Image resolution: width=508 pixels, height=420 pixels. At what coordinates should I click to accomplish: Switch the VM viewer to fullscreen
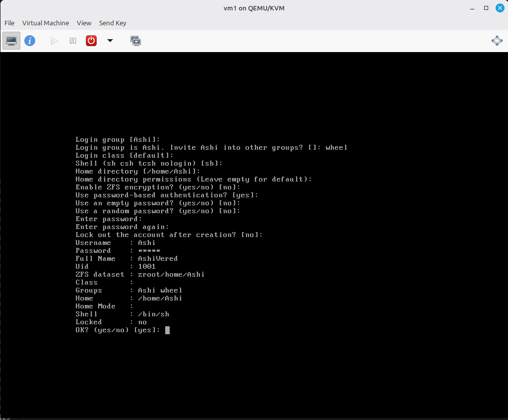497,41
